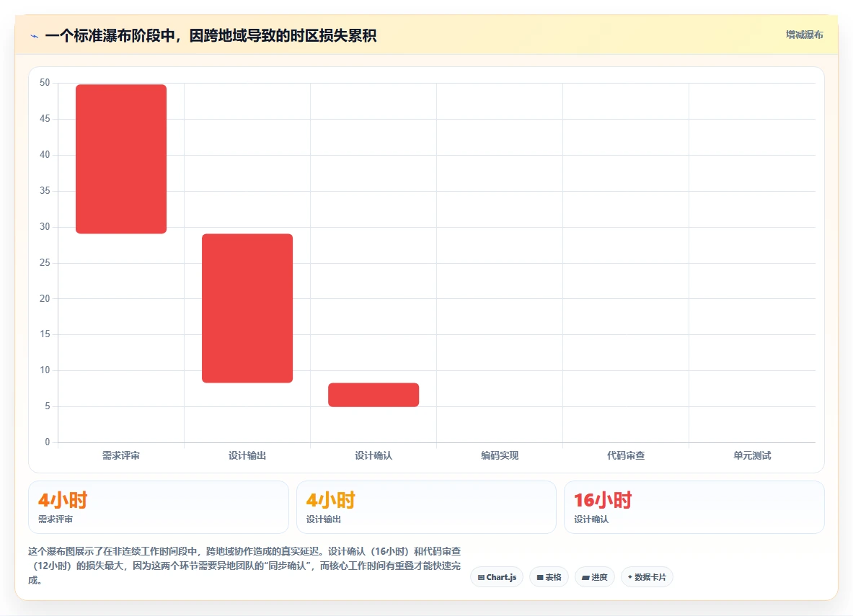Image resolution: width=853 pixels, height=616 pixels.
Task: Click the chart title 一个标准瀑布阶段中
Action: (x=210, y=36)
